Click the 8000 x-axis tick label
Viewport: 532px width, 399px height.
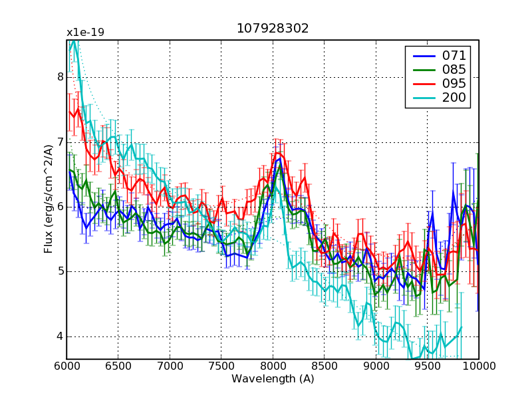pos(273,366)
